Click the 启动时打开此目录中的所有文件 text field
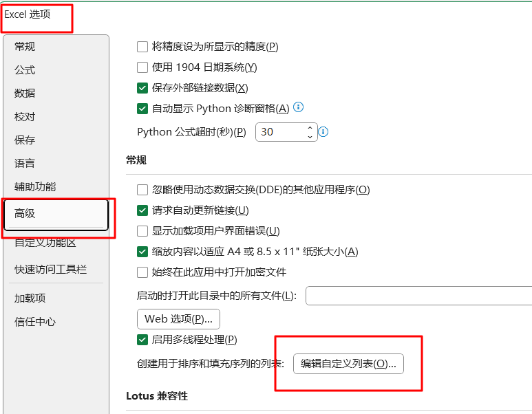The image size is (532, 414). click(x=418, y=296)
